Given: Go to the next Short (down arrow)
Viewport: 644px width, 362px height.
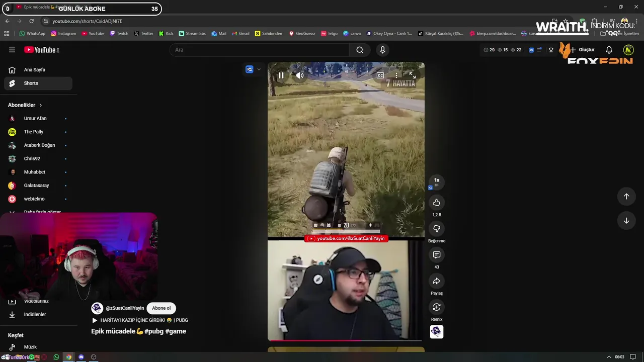Looking at the screenshot, I should tap(626, 221).
